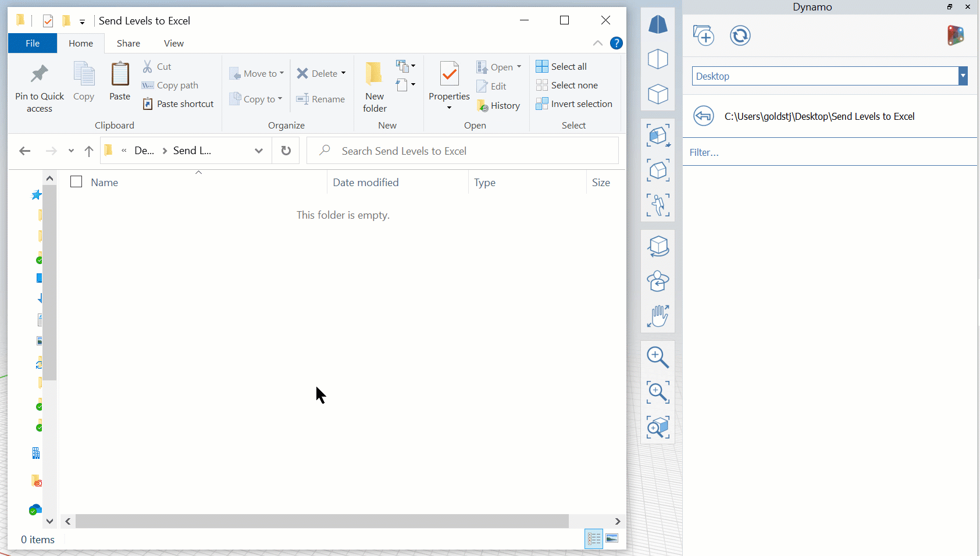980x556 pixels.
Task: Click the zoom magnifier plus icon
Action: pyautogui.click(x=658, y=357)
